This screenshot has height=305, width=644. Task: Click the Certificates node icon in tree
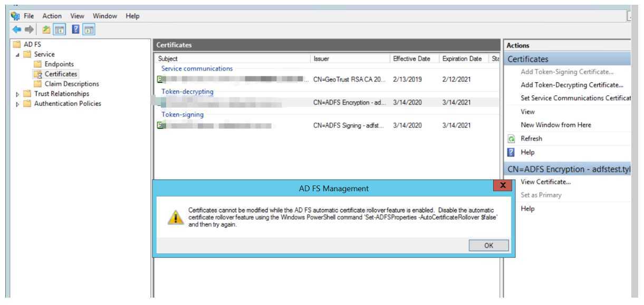click(x=37, y=74)
